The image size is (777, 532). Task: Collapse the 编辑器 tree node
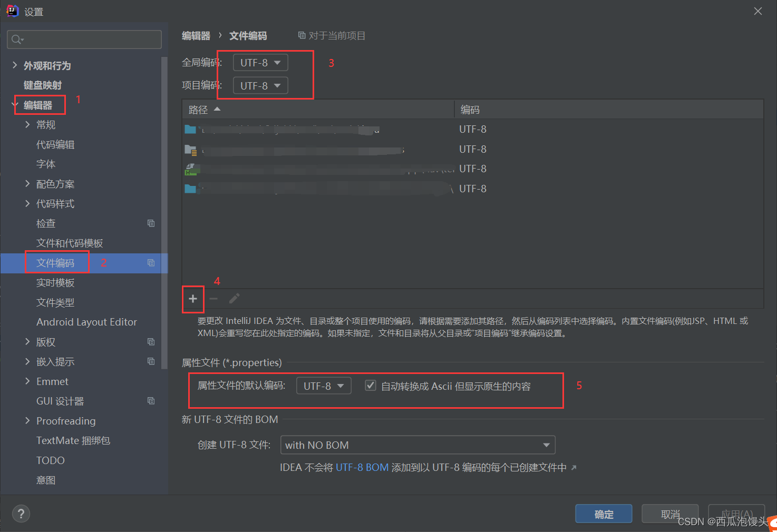click(x=14, y=105)
